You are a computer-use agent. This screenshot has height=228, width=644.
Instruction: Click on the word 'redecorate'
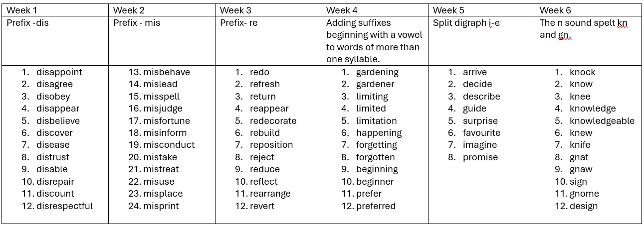click(x=273, y=121)
